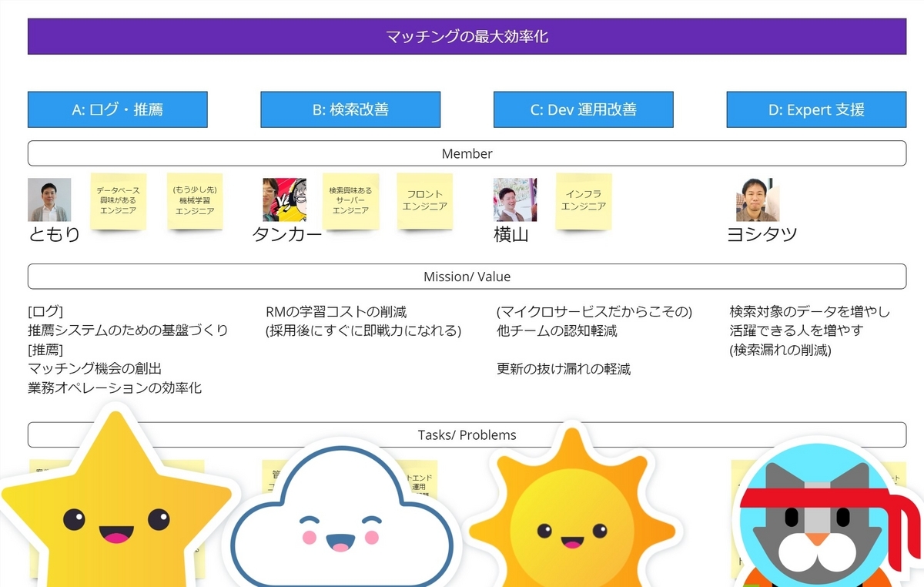Click the A: ログ・推薦 blue box
Image resolution: width=924 pixels, height=587 pixels.
(118, 109)
